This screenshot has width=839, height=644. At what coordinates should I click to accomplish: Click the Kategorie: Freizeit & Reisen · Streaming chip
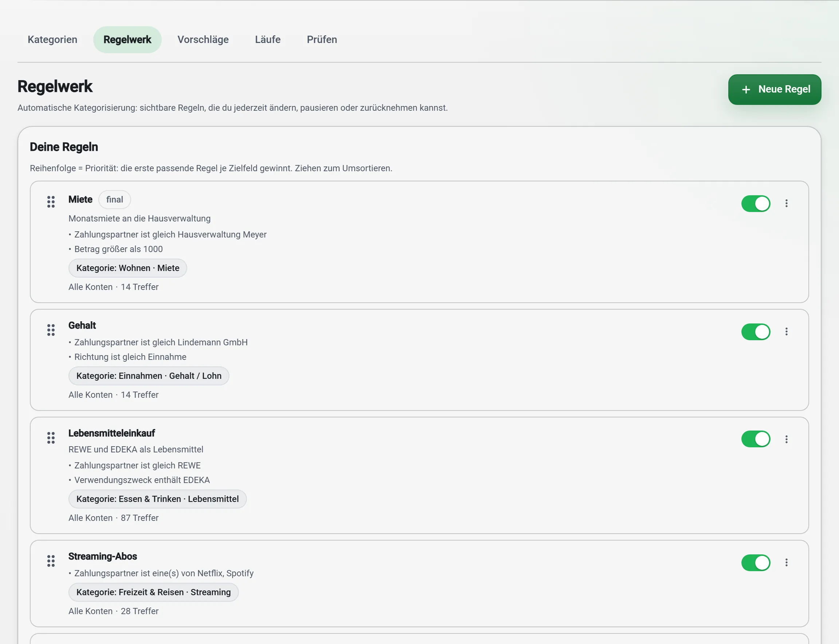tap(153, 592)
